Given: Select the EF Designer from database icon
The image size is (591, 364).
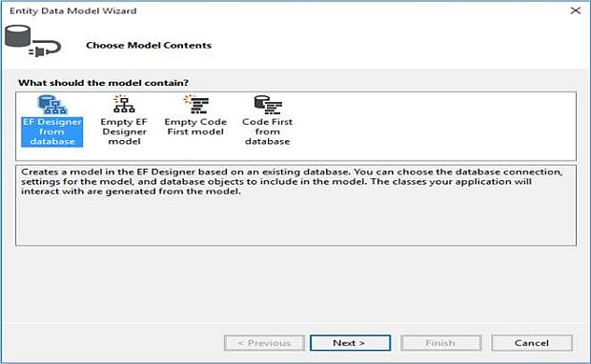Looking at the screenshot, I should click(52, 105).
